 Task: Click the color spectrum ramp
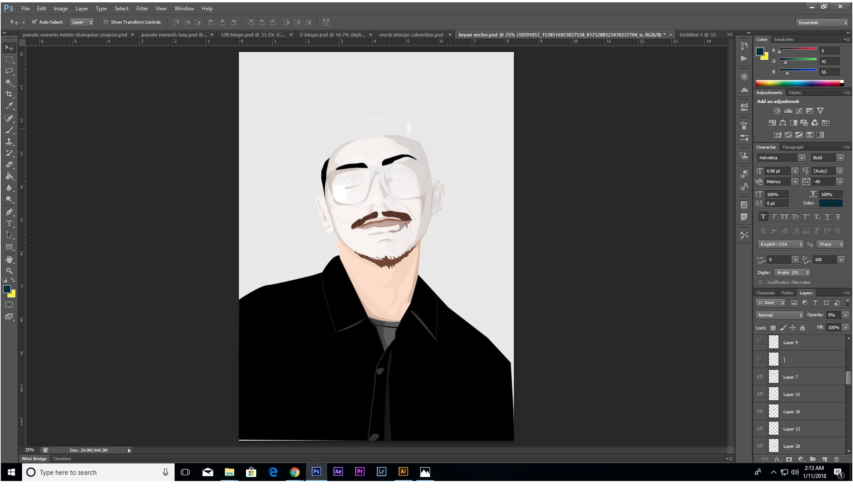click(799, 83)
